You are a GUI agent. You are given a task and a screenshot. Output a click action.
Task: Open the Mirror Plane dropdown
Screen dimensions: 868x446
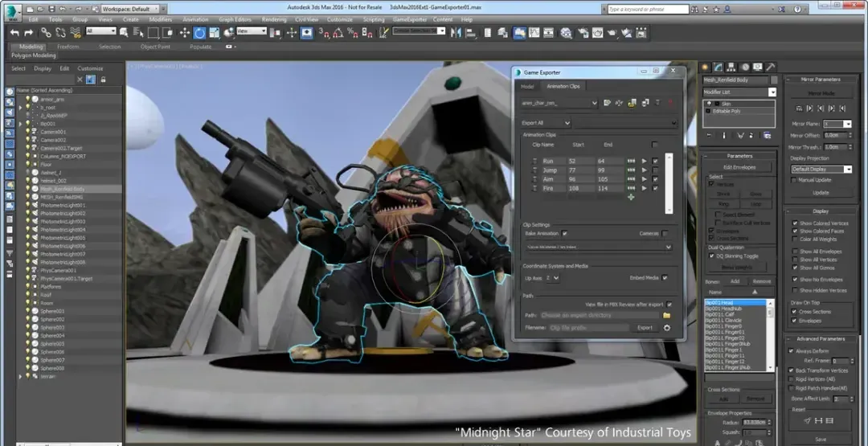(x=837, y=124)
